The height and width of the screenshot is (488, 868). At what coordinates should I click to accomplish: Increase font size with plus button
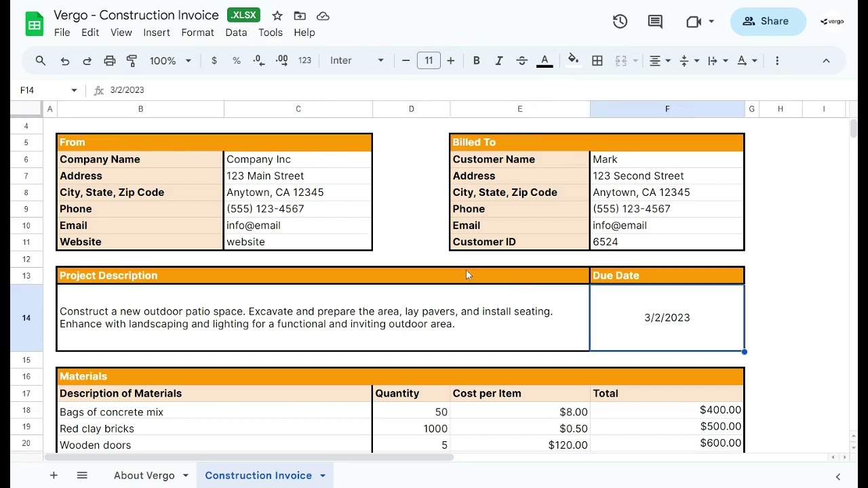[x=450, y=60]
